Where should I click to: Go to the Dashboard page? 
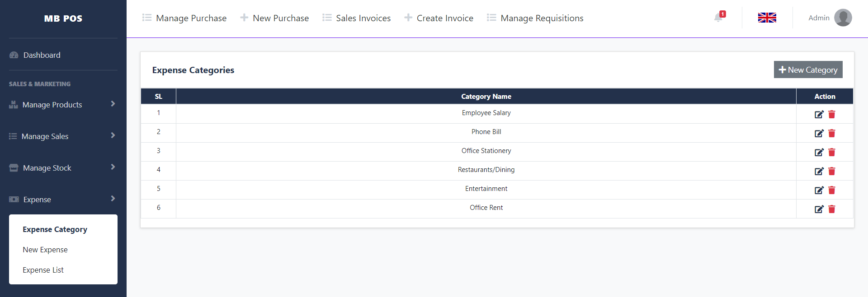click(x=42, y=55)
